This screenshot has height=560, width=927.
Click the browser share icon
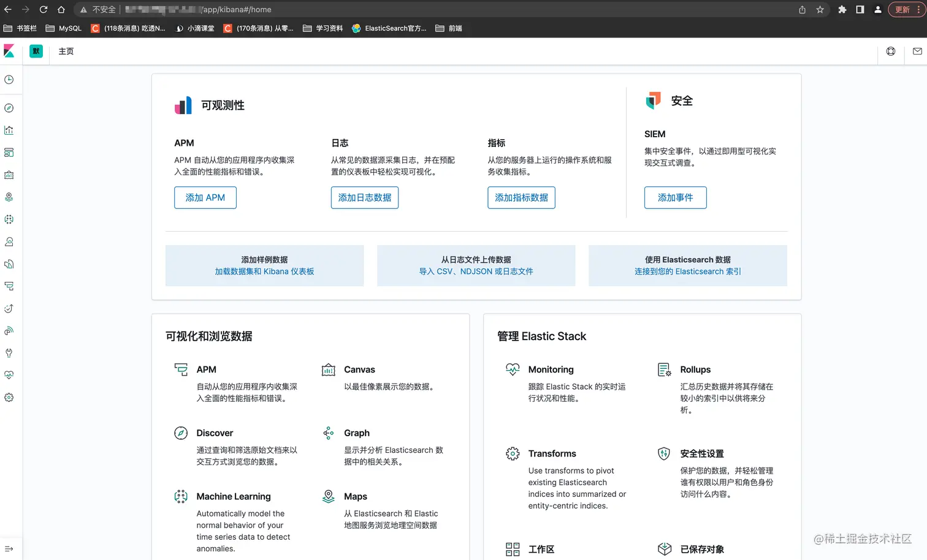[802, 9]
